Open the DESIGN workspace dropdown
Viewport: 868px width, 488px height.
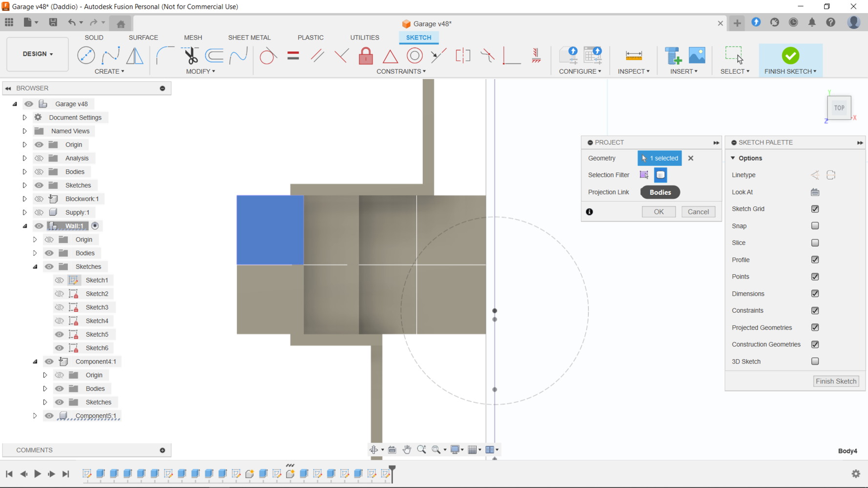point(38,54)
